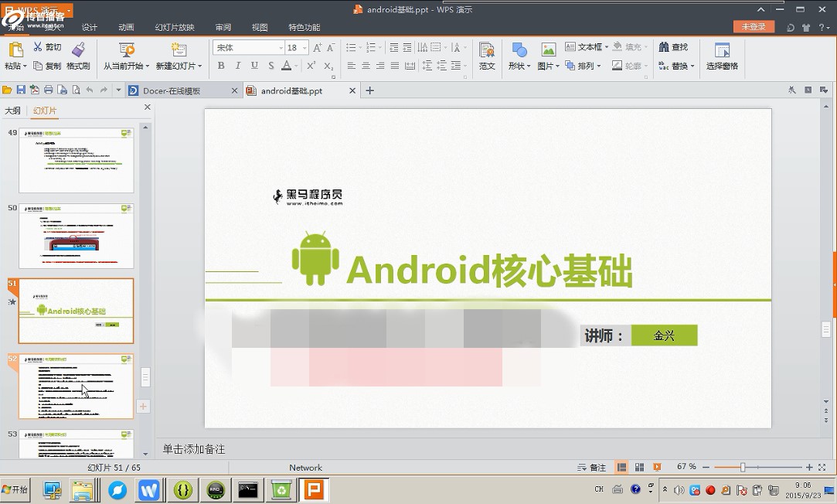This screenshot has height=504, width=837.
Task: Start slideshow from status bar play icon
Action: [657, 467]
